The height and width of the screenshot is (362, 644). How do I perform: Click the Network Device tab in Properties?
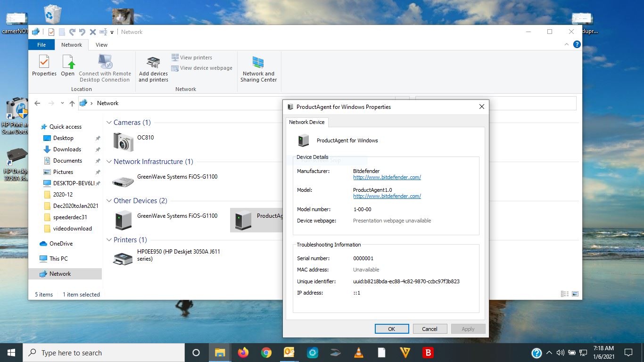coord(307,122)
